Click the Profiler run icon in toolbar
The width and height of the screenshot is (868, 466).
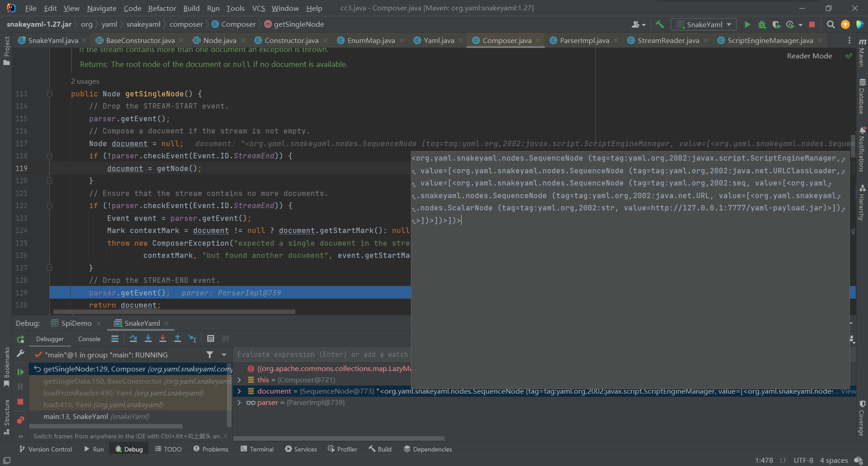coord(790,24)
